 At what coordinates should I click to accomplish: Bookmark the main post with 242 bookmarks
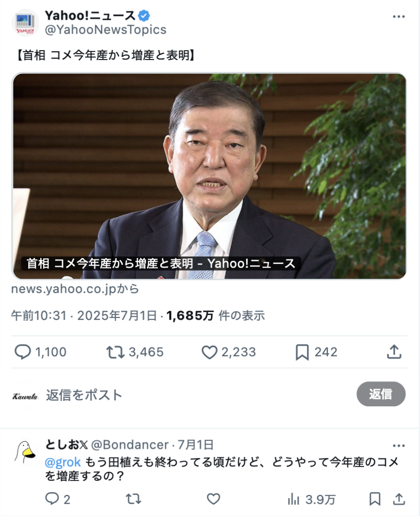302,352
